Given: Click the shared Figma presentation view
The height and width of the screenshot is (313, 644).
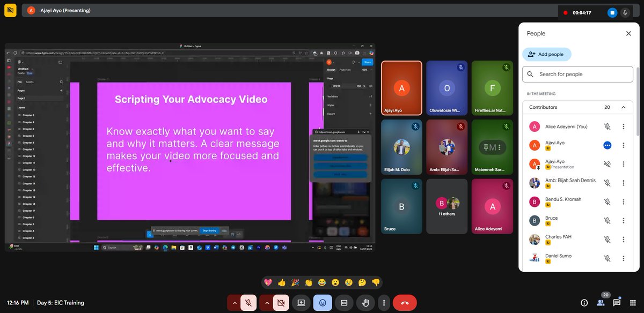Looking at the screenshot, I should point(190,147).
